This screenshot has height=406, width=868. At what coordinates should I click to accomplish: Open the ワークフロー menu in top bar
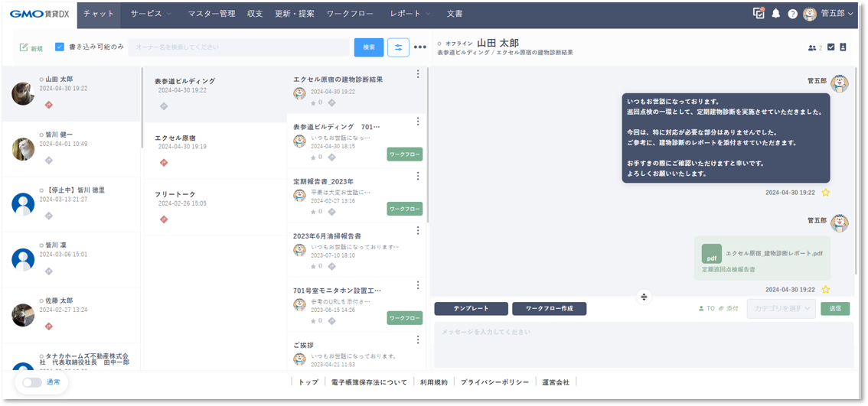pyautogui.click(x=350, y=14)
